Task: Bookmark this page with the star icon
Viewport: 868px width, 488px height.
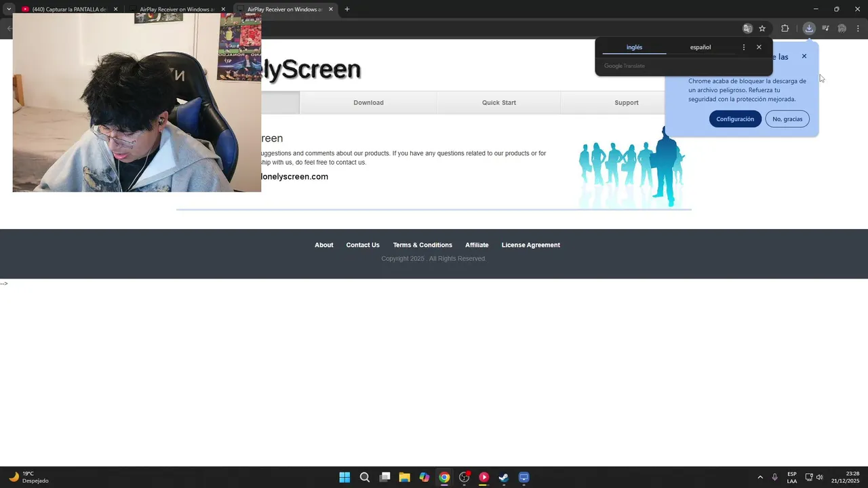Action: 762,28
